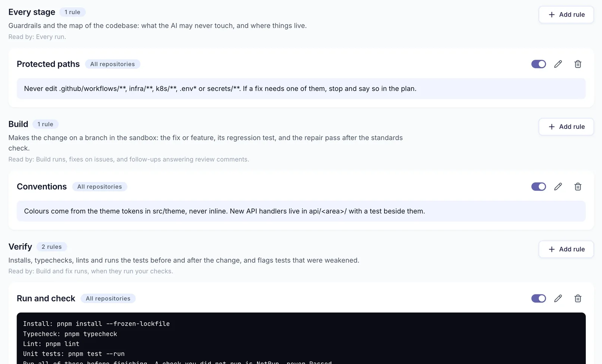Image resolution: width=602 pixels, height=364 pixels.
Task: Click the Run and check command block
Action: (301, 338)
